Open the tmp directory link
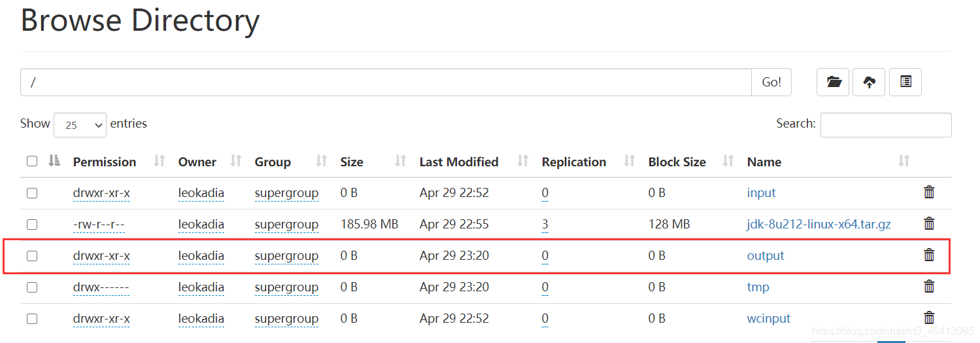 [758, 287]
